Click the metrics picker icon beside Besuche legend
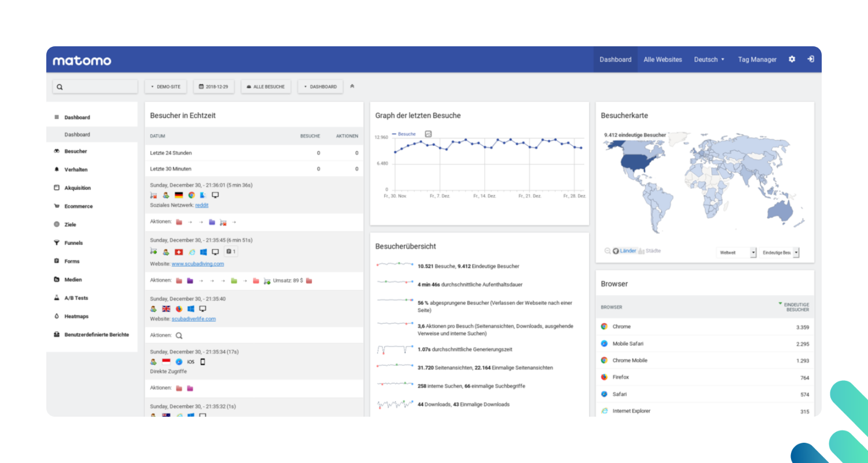The image size is (868, 463). (x=428, y=134)
